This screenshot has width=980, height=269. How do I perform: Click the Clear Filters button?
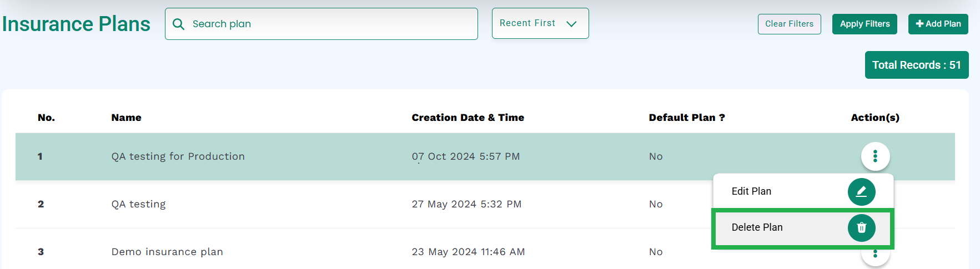[789, 24]
